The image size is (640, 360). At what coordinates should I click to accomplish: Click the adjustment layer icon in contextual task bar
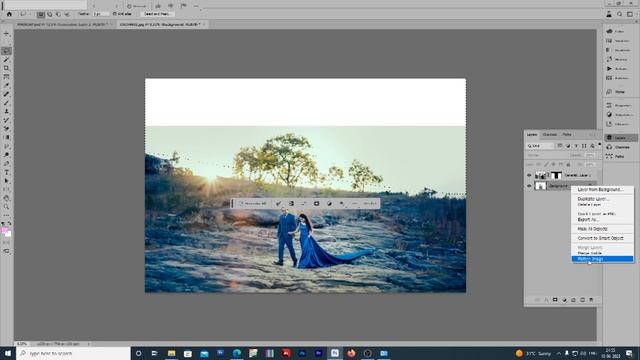pyautogui.click(x=329, y=203)
